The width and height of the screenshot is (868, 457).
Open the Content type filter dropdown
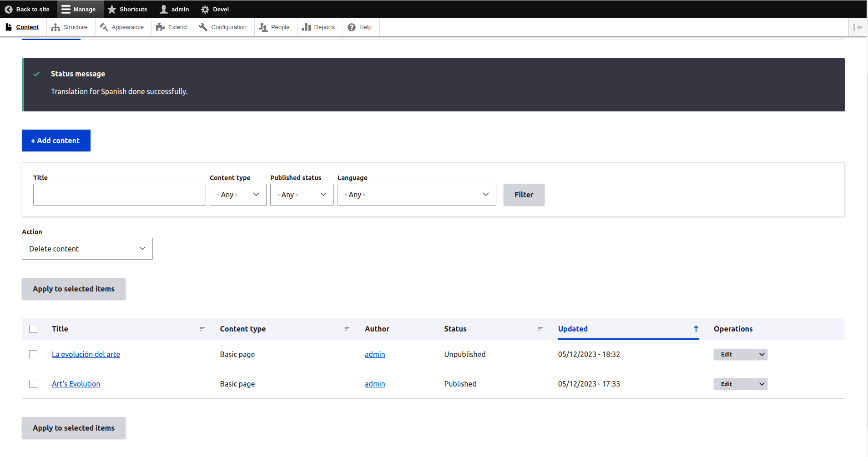238,195
